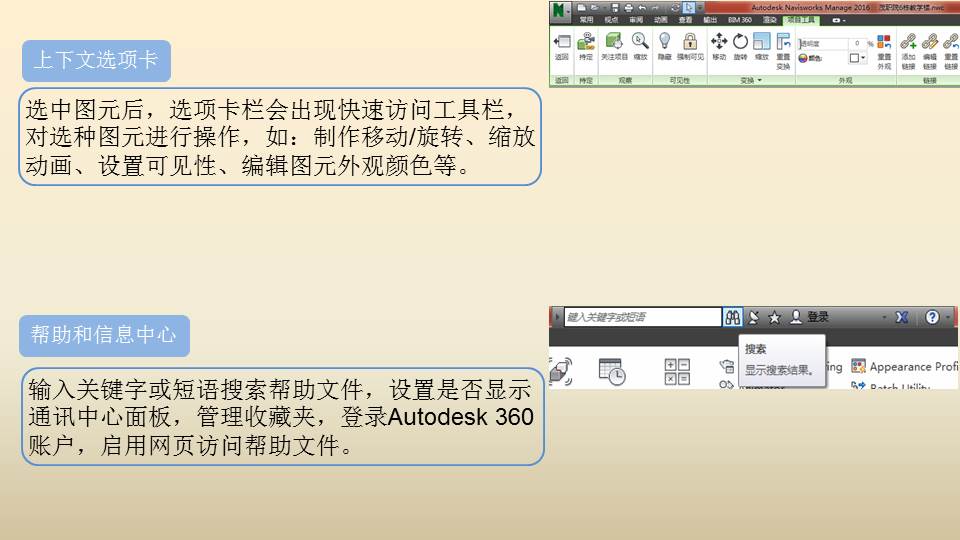Screen dimensions: 960x540
Task: Click the 重置链接 (Reset Links) icon
Action: point(951,42)
